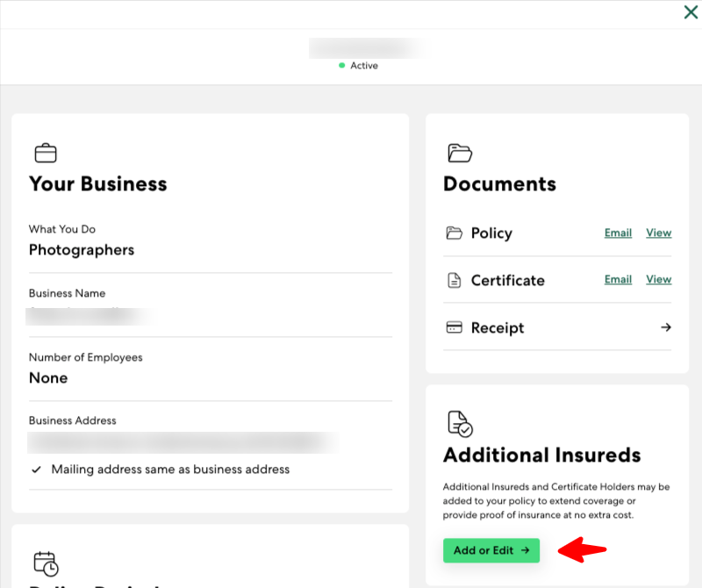
Task: View the Policy document
Action: click(x=658, y=233)
